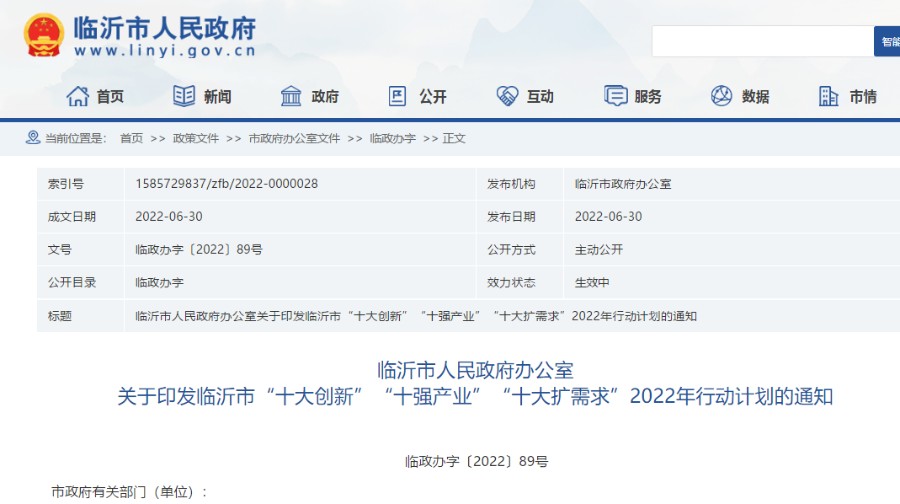This screenshot has height=504, width=900.
Task: Click the 首页 breadcrumb link
Action: click(x=131, y=138)
